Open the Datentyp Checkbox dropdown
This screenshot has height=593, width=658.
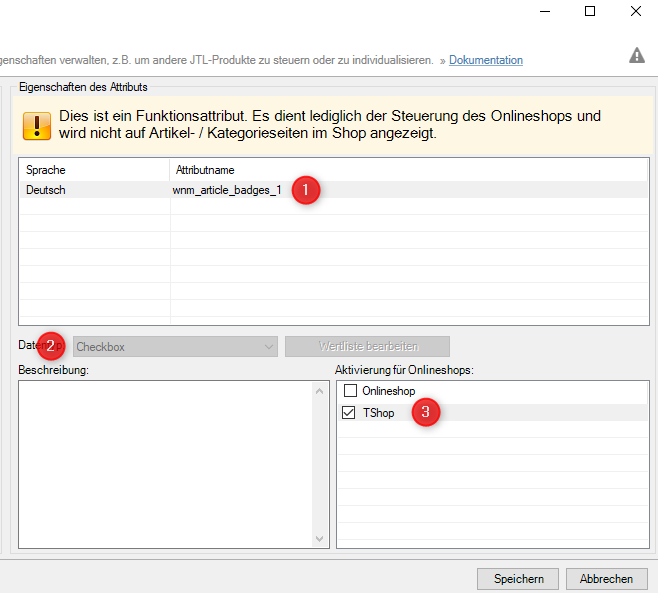[x=175, y=347]
